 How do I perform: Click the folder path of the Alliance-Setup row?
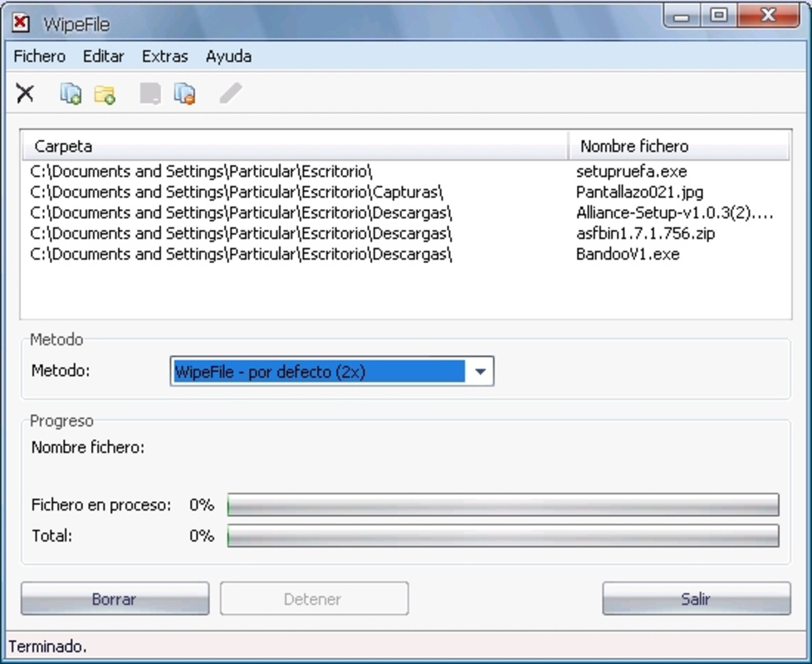(x=242, y=212)
